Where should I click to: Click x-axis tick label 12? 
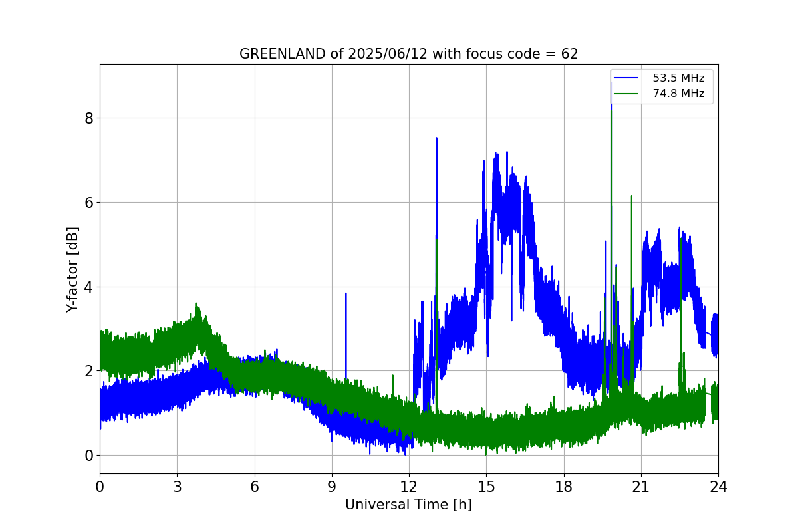click(x=409, y=486)
